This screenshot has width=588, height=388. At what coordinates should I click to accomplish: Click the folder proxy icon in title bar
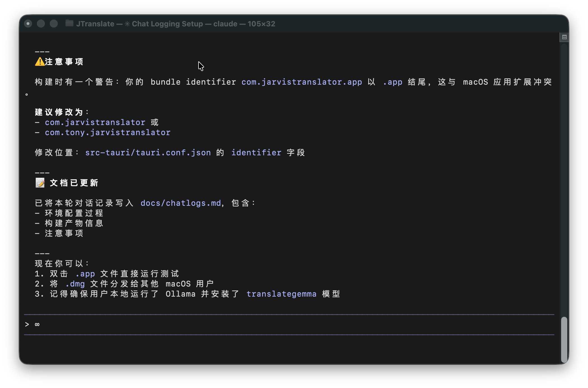(x=69, y=23)
